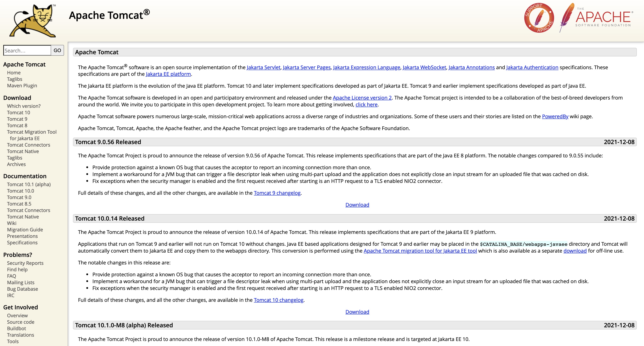Open Mailing Lists
Image resolution: width=644 pixels, height=346 pixels.
[x=21, y=283]
